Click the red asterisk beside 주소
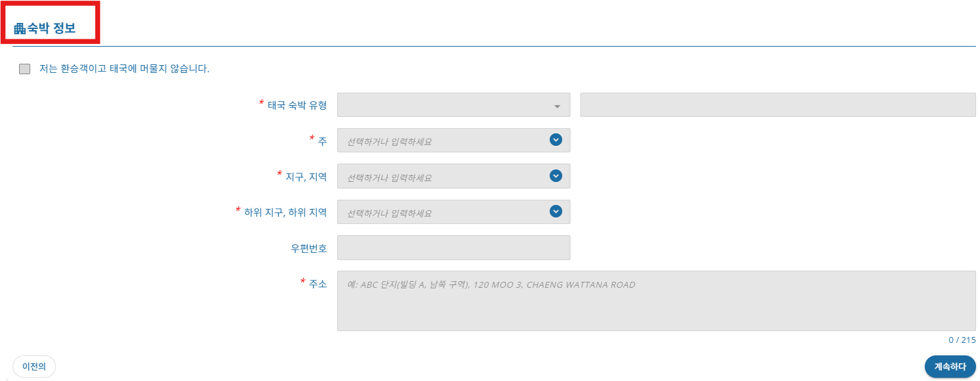Screen dimensions: 980x381 (x=302, y=284)
